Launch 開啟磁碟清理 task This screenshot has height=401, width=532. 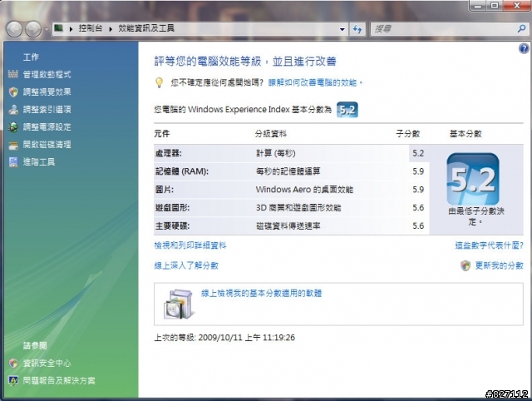pyautogui.click(x=47, y=145)
